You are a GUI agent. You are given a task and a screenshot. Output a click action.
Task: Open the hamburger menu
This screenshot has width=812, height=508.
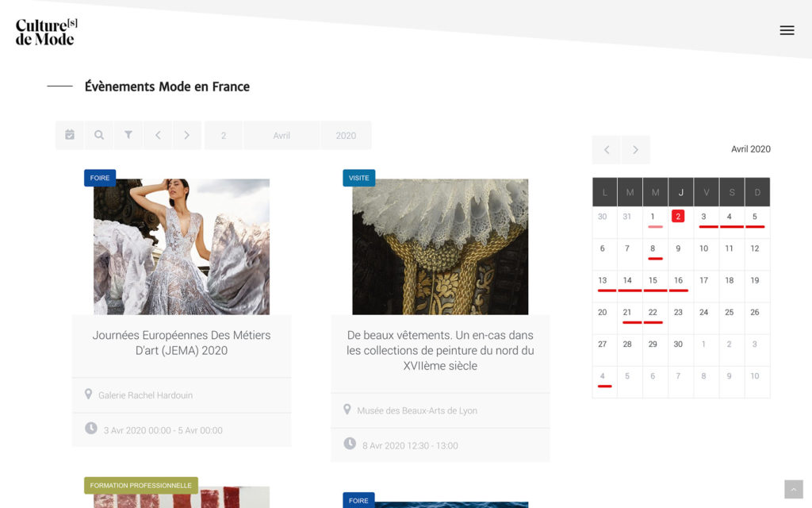[x=787, y=30]
